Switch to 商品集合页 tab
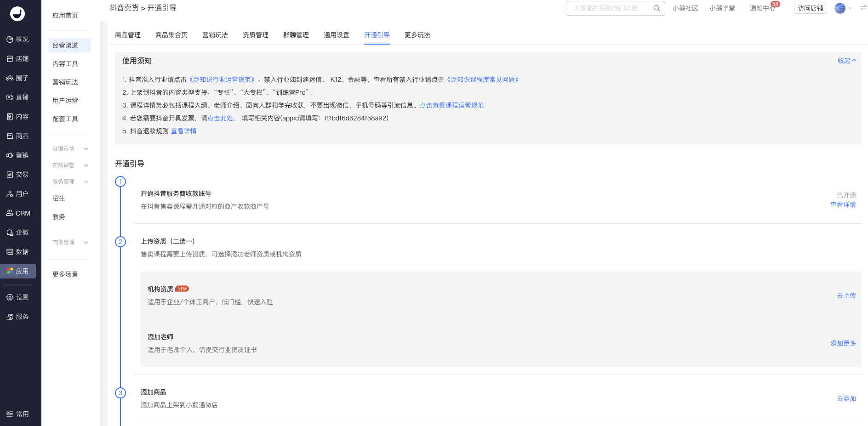This screenshot has height=426, width=868. click(x=171, y=35)
